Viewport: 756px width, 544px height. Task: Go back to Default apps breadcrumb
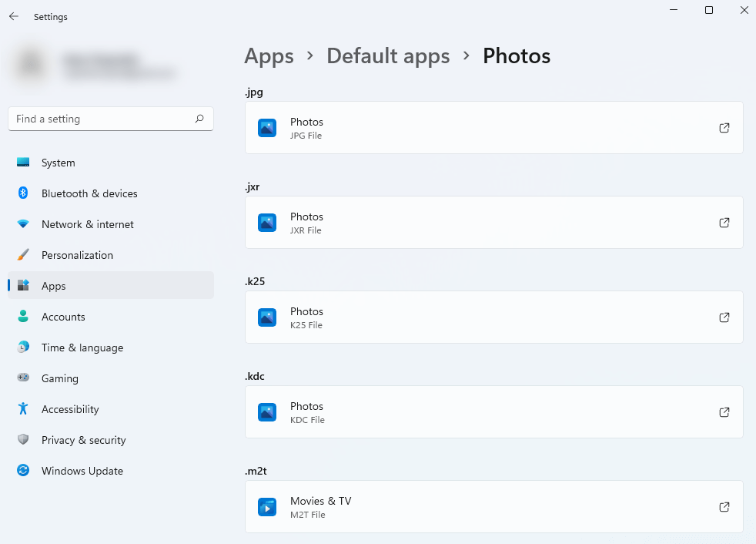388,56
